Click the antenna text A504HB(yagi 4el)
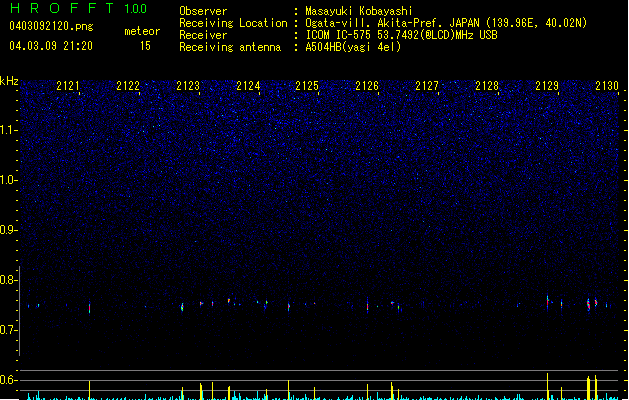The height and width of the screenshot is (400, 629). [x=353, y=47]
